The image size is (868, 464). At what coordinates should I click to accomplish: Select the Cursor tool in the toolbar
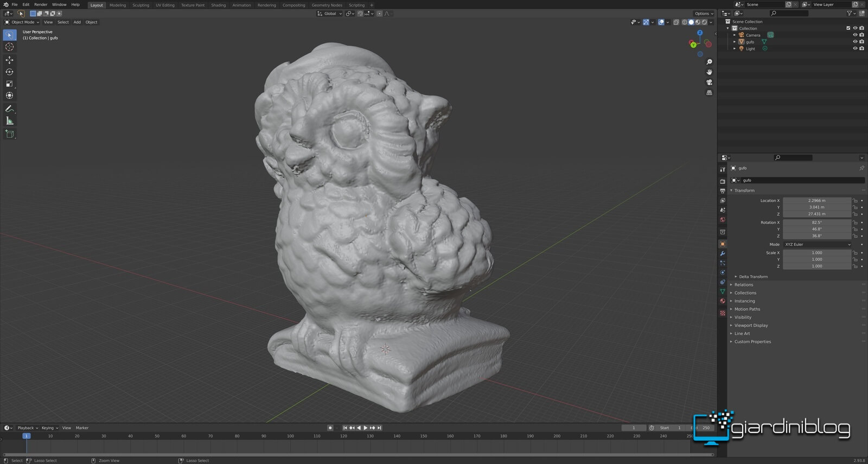click(x=9, y=47)
